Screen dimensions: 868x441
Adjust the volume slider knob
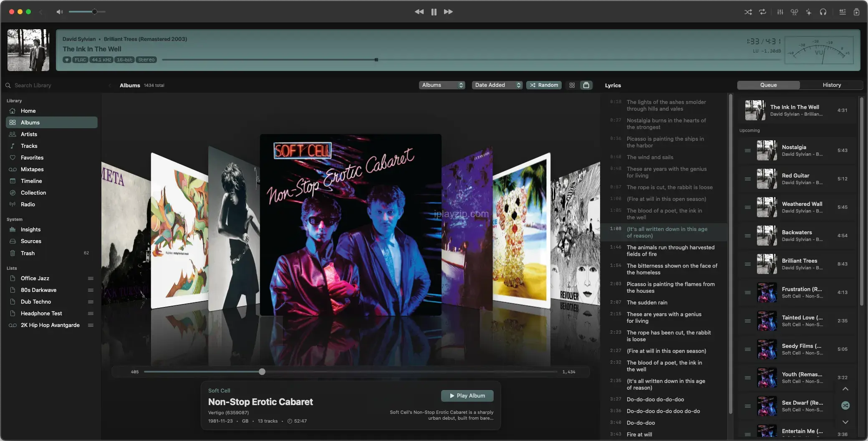[95, 12]
